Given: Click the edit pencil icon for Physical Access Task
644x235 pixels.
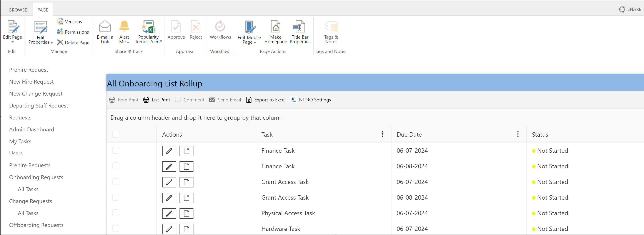Looking at the screenshot, I should pos(169,213).
